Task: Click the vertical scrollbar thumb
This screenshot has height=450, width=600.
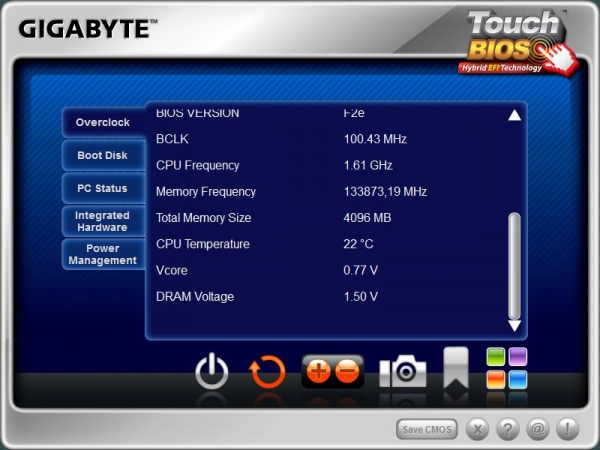Action: [515, 266]
